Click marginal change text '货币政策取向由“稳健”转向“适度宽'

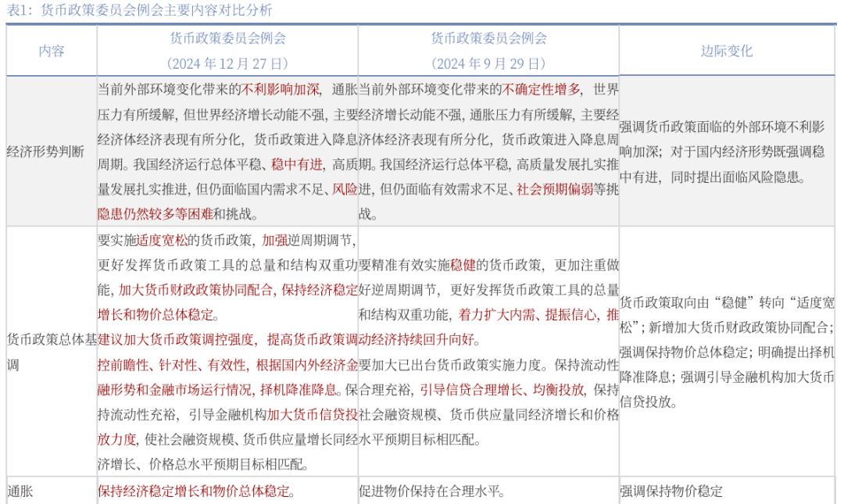tap(728, 302)
